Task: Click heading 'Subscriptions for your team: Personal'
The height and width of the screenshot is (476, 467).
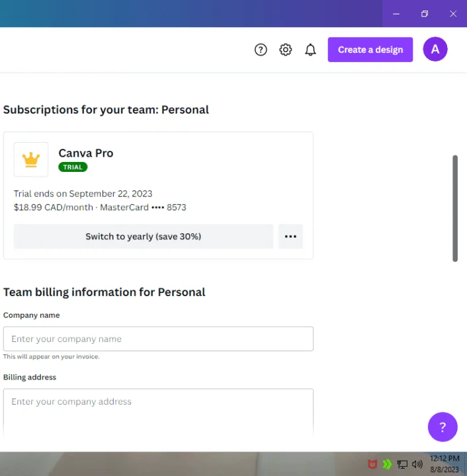Action: click(x=106, y=110)
